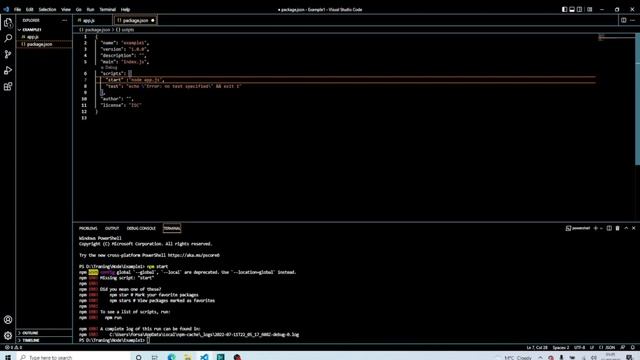640x360 pixels.
Task: Open editor more actions ellipsis
Action: pyautogui.click(x=632, y=20)
